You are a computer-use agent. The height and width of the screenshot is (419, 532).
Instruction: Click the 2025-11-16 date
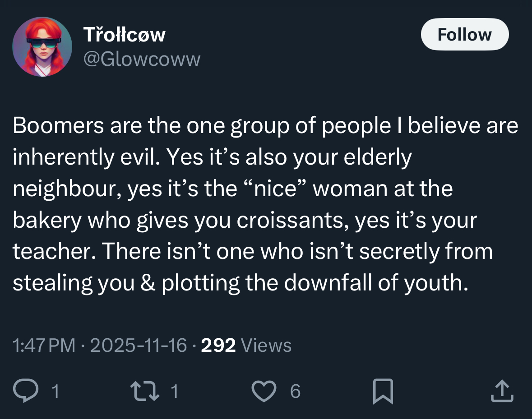139,345
